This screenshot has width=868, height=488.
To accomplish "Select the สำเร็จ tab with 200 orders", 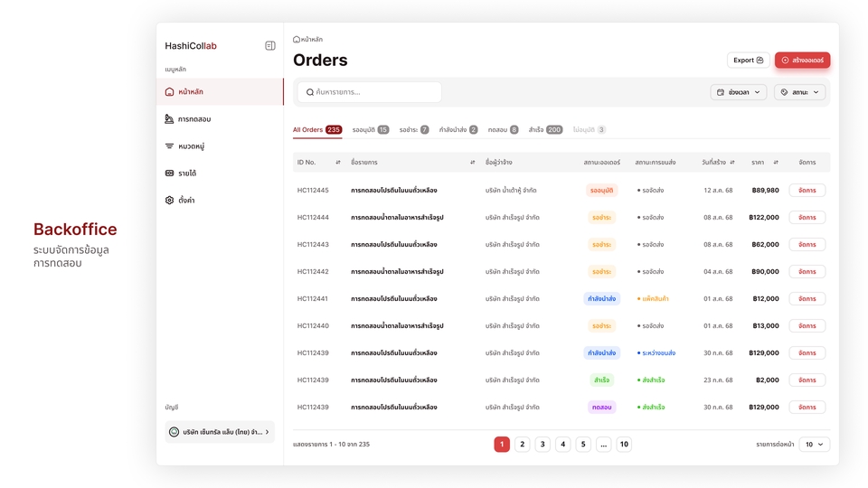I will pos(544,130).
